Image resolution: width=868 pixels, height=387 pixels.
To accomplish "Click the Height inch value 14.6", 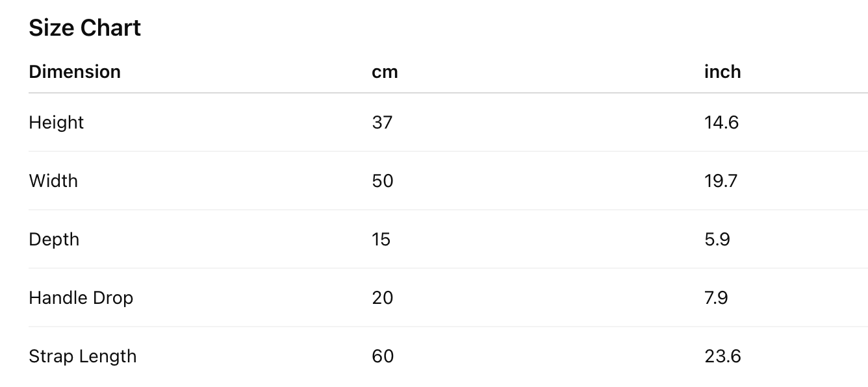I will coord(721,122).
